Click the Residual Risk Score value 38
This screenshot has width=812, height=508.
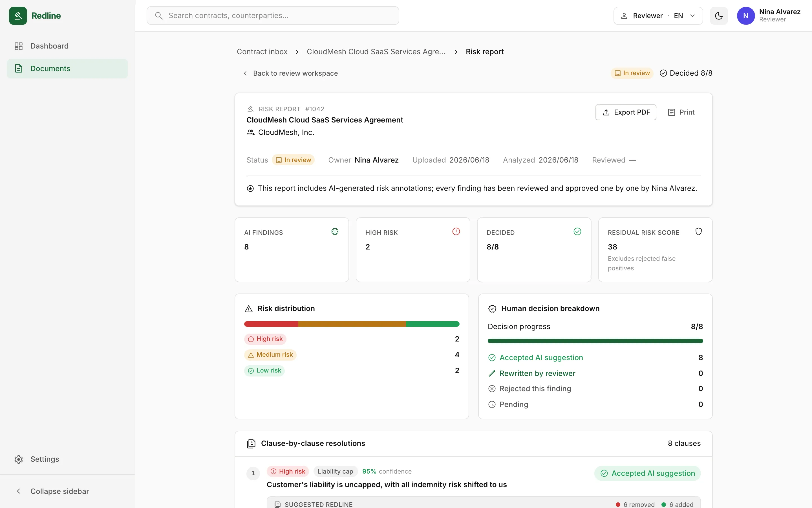[612, 247]
